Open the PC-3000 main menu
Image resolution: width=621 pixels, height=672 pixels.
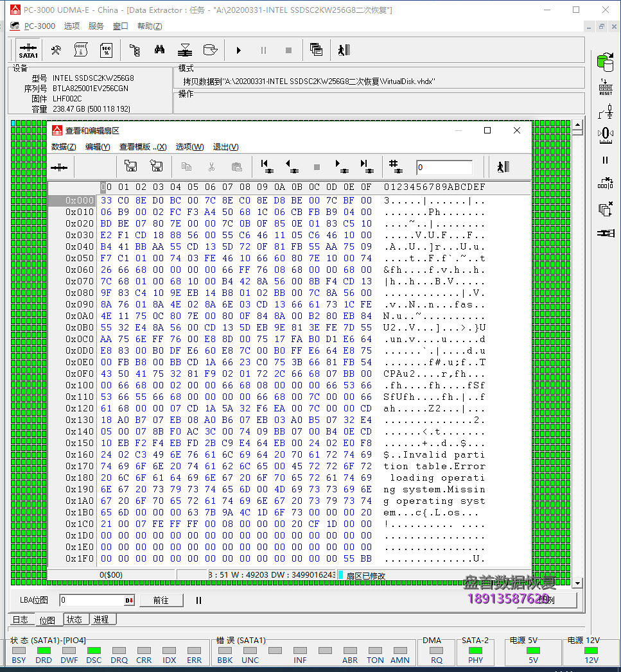39,26
